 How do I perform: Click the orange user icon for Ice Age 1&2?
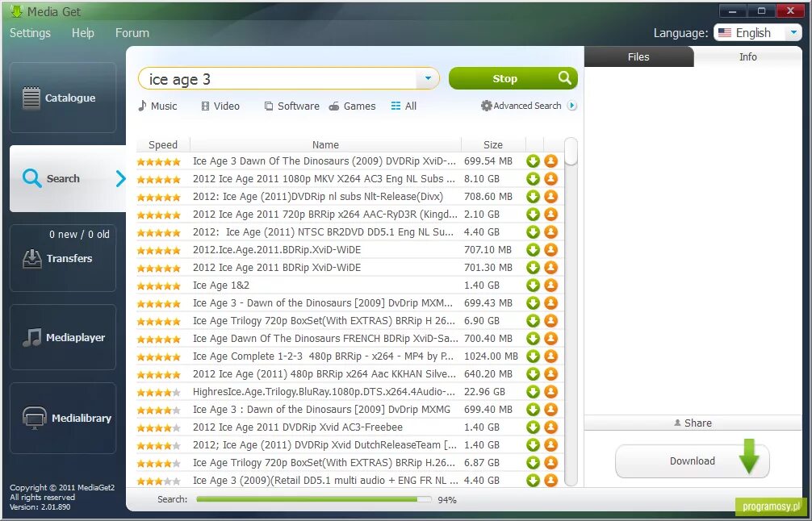551,285
